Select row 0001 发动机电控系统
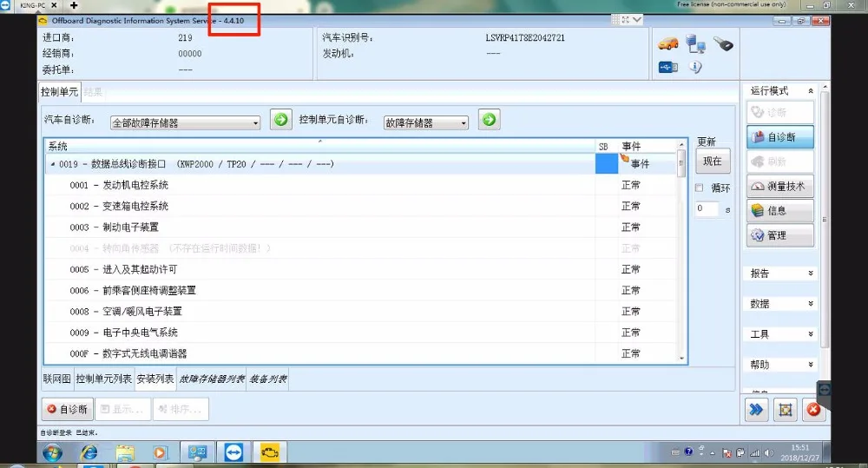The image size is (868, 468). 361,185
